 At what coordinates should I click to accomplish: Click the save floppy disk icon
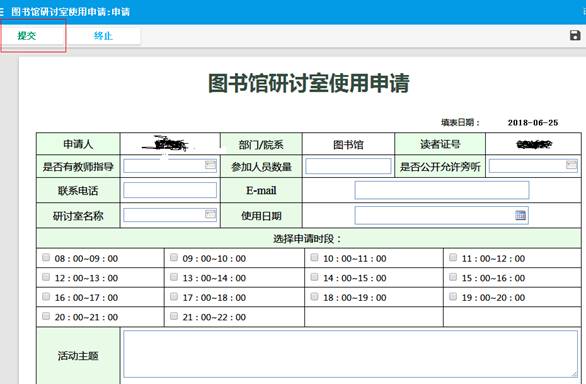[x=575, y=35]
